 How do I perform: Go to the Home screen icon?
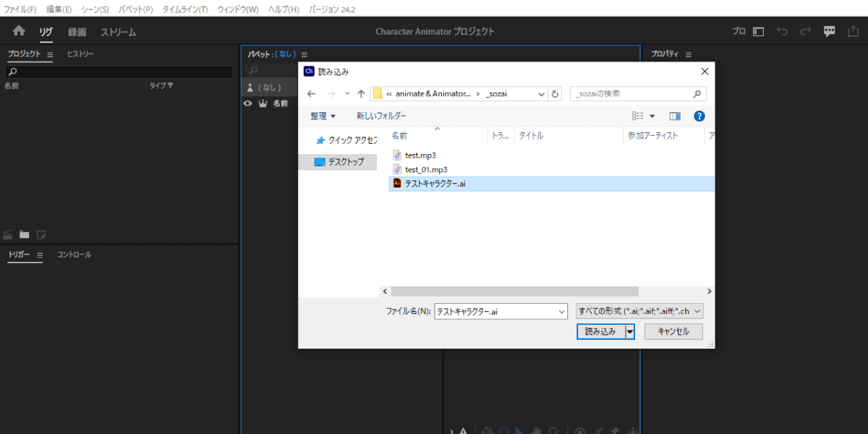pyautogui.click(x=19, y=31)
